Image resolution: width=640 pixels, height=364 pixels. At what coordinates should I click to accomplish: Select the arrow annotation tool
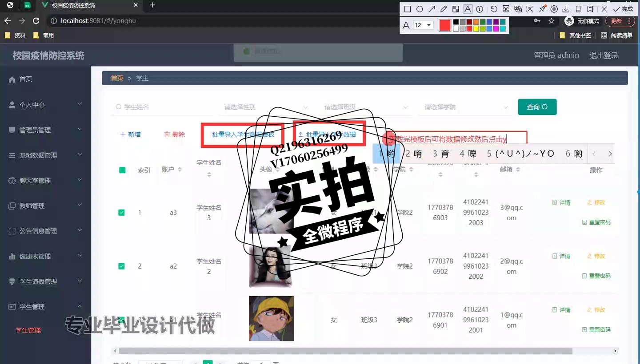tap(432, 9)
